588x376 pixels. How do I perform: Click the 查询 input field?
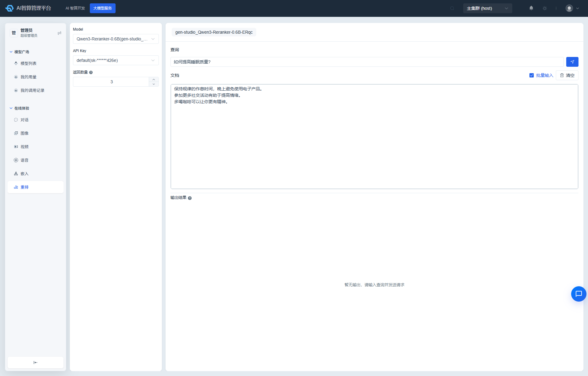coord(367,62)
